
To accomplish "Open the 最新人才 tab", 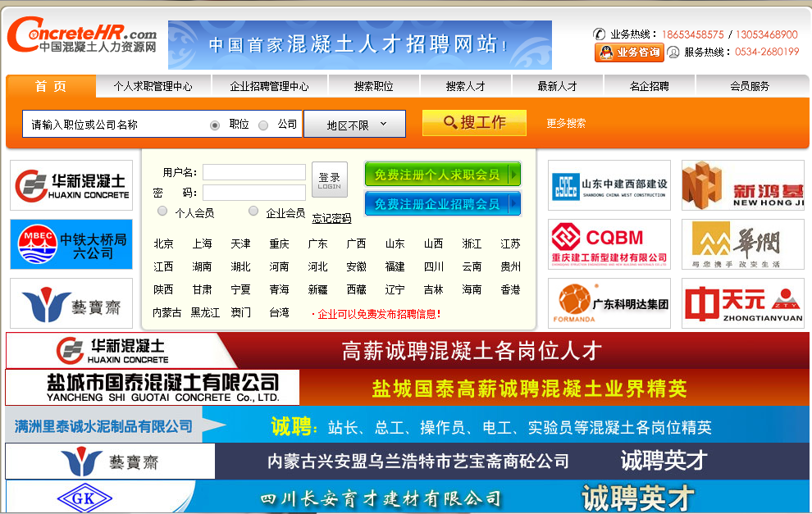I will pyautogui.click(x=558, y=86).
